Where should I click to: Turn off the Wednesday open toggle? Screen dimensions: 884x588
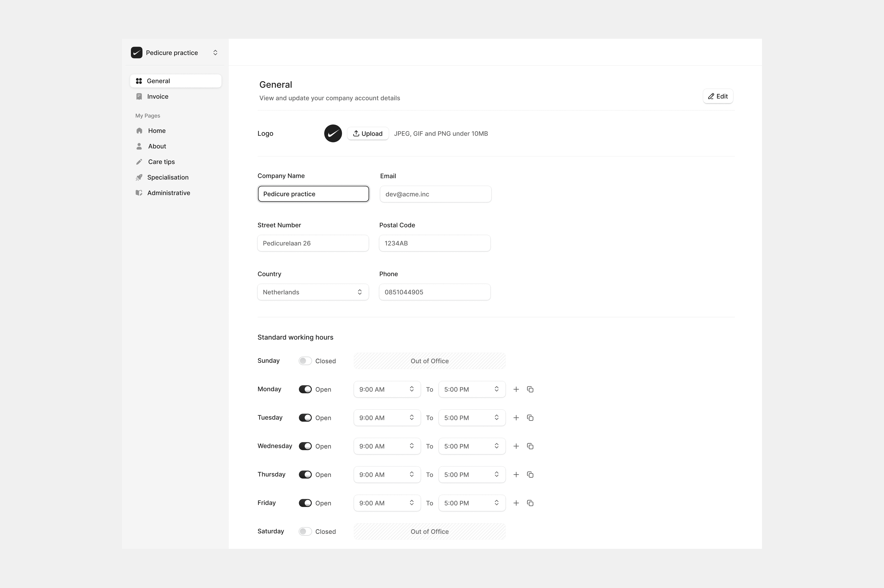tap(305, 446)
